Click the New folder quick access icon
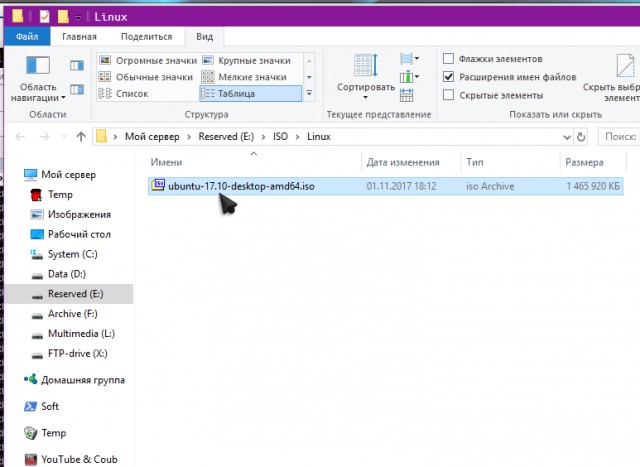The image size is (640, 467). (x=63, y=17)
